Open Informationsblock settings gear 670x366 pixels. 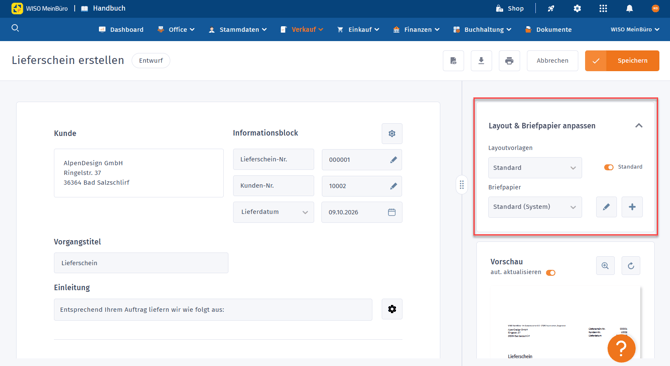pos(392,134)
